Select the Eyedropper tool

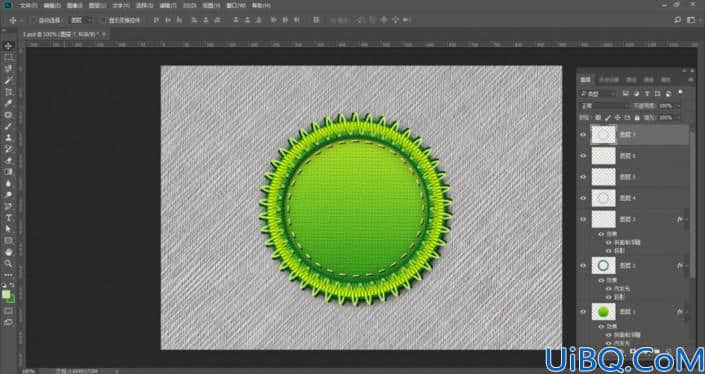click(9, 103)
